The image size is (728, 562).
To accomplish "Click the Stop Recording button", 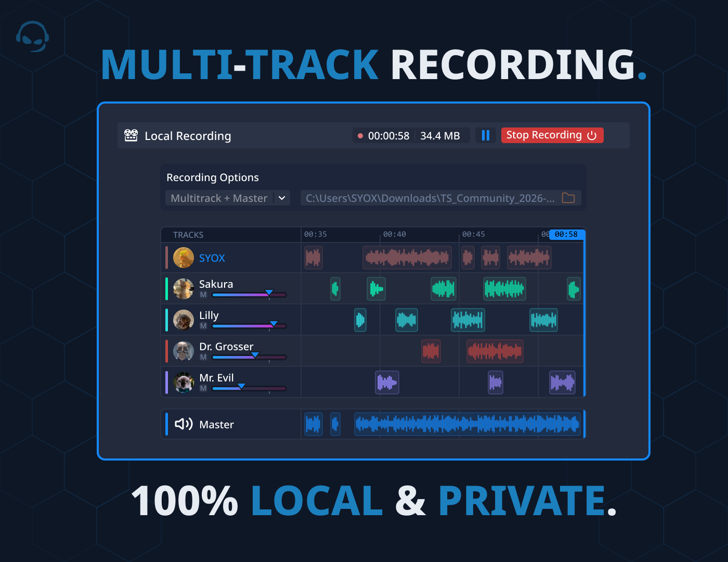I will [x=552, y=135].
